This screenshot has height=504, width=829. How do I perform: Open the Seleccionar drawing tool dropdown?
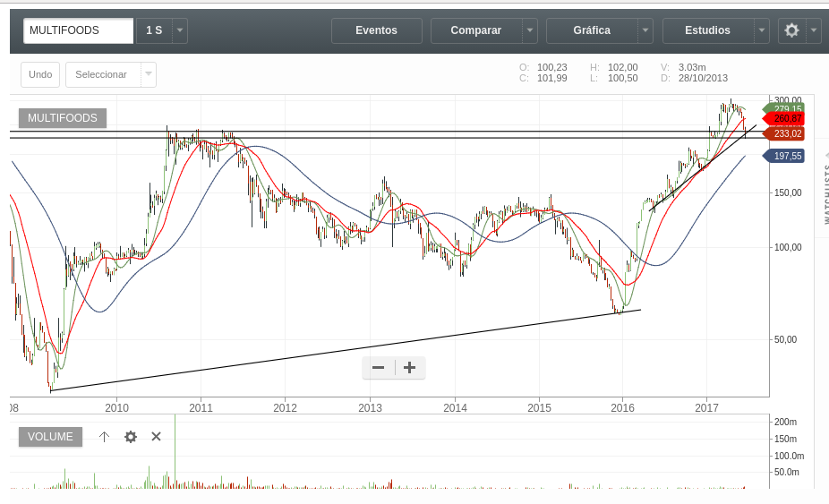149,74
